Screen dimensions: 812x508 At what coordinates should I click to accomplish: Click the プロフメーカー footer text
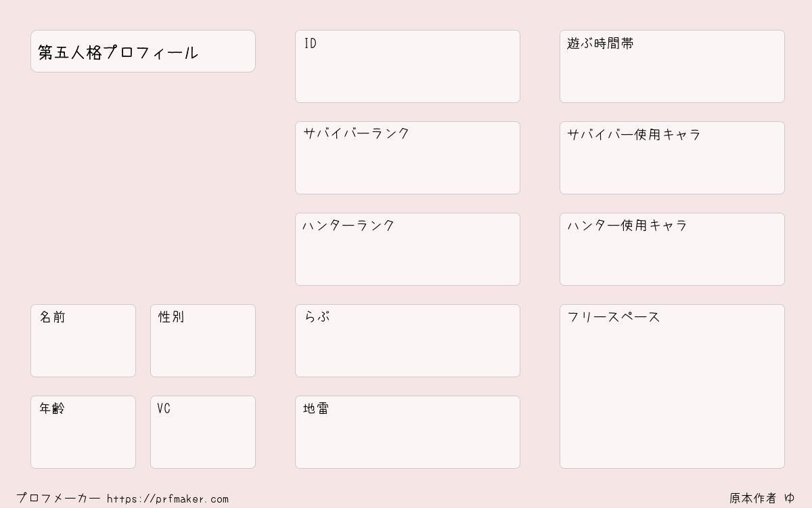(58, 499)
